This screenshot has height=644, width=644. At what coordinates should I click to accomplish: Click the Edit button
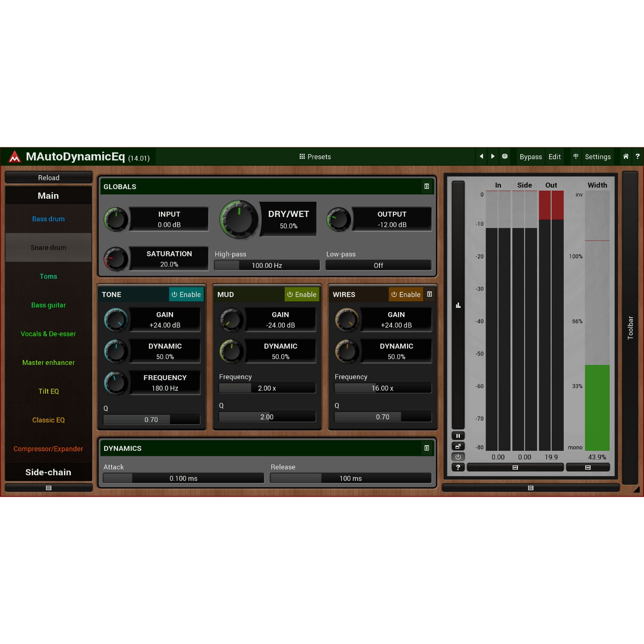555,157
